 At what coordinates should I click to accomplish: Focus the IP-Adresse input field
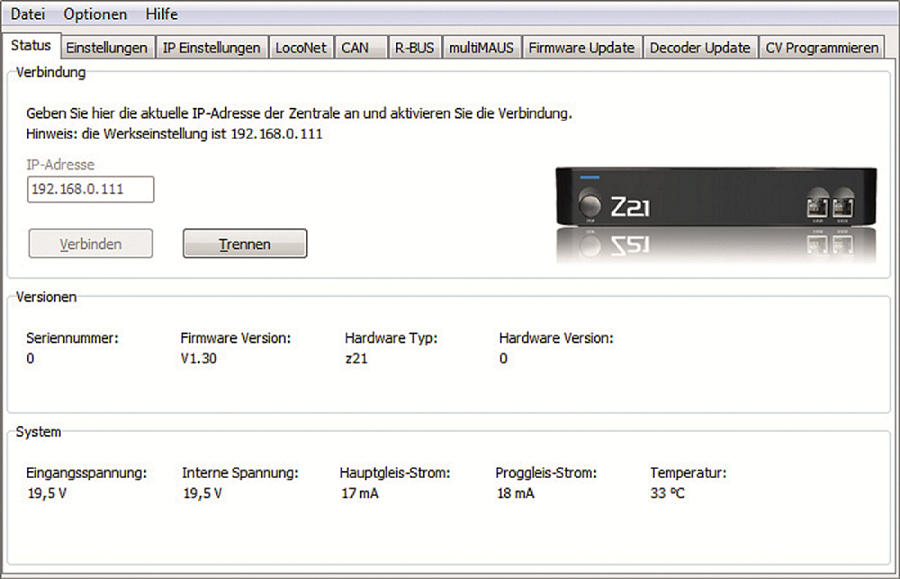coord(90,189)
